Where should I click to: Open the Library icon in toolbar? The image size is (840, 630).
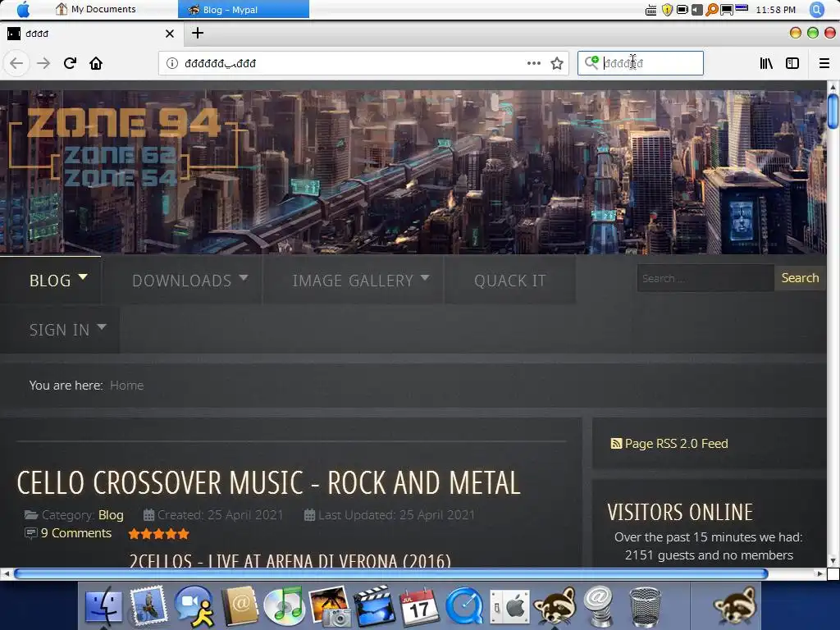(766, 63)
